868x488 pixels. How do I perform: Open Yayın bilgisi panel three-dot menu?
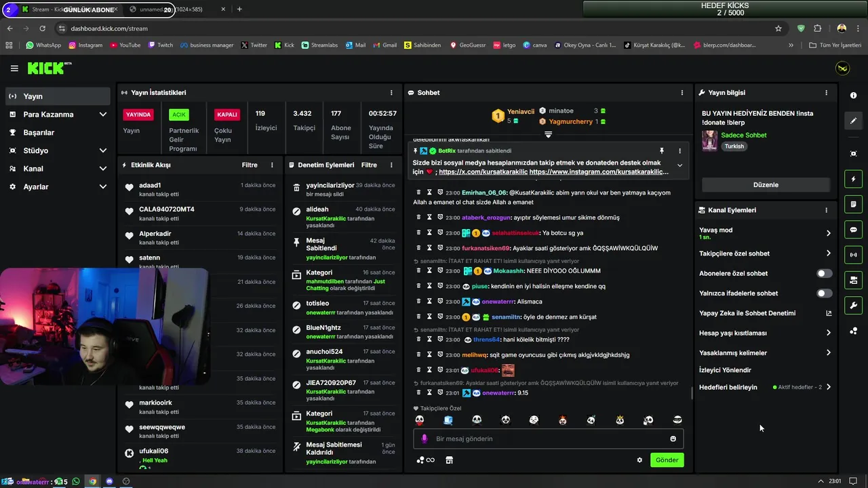click(x=826, y=93)
